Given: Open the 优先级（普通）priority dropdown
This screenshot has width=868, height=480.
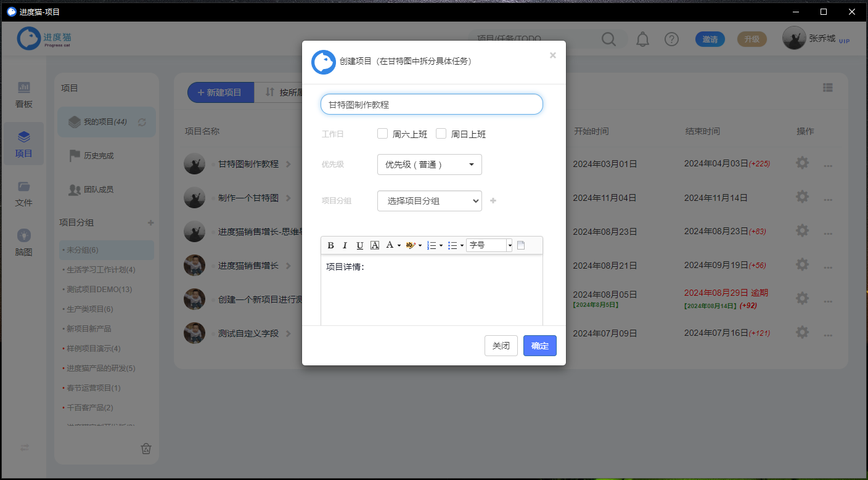Looking at the screenshot, I should (x=430, y=165).
